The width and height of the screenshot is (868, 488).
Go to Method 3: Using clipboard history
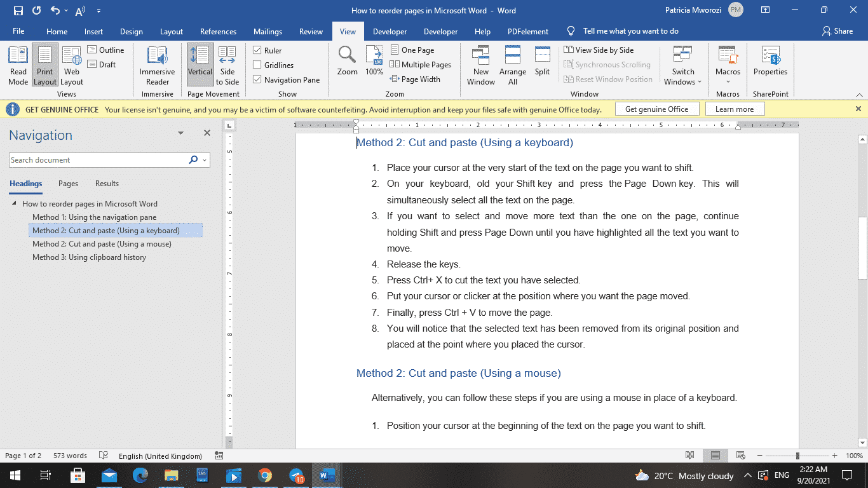coord(89,257)
